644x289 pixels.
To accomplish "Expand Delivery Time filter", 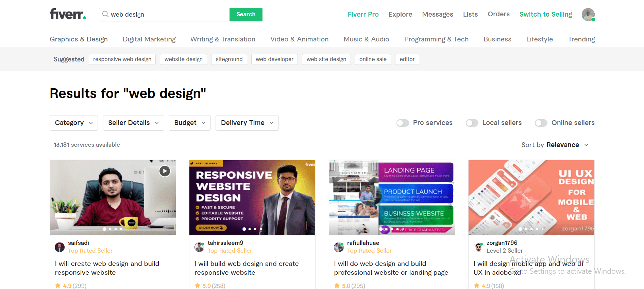I will (247, 123).
